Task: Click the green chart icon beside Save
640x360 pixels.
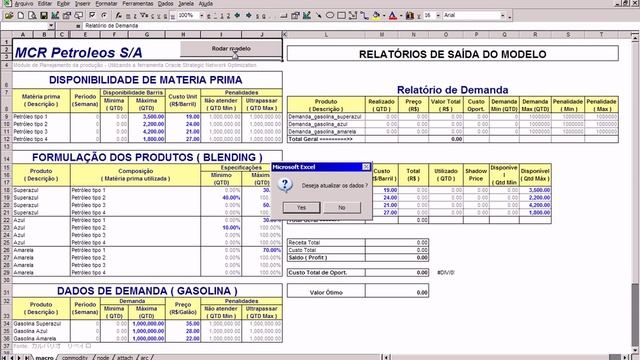Action: pyautogui.click(x=55, y=16)
